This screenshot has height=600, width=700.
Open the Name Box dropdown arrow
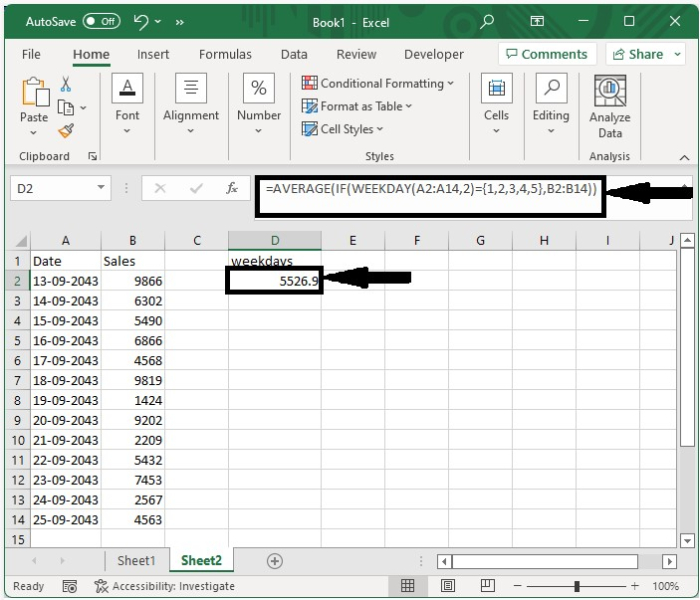coord(101,188)
